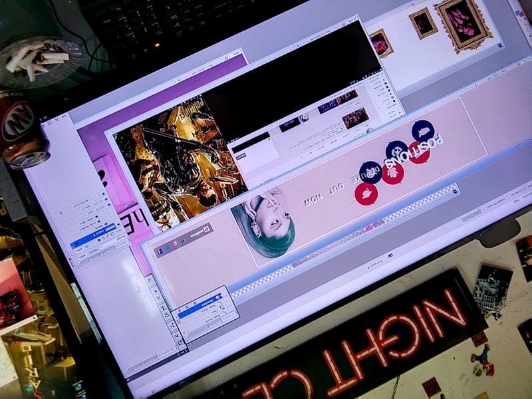
Task: Click the Facebook icon on the banner artwork
Action: point(160,251)
